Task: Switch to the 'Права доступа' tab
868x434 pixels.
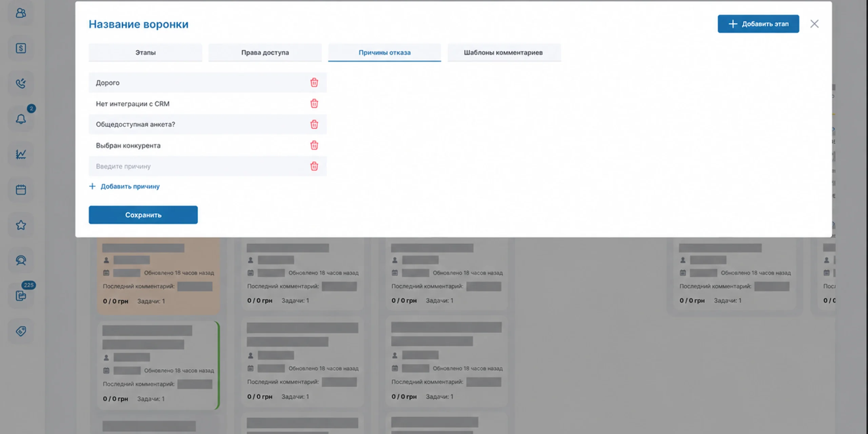Action: [x=265, y=53]
